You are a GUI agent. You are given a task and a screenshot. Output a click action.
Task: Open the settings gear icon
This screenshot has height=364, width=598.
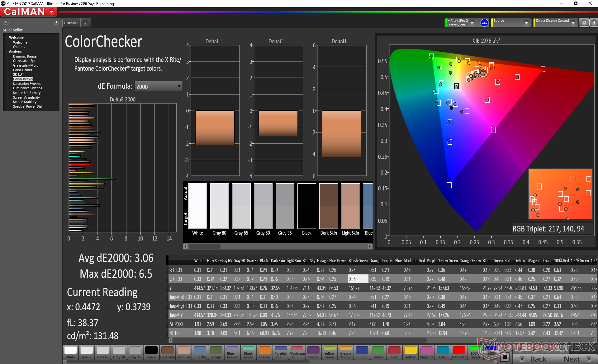[584, 23]
